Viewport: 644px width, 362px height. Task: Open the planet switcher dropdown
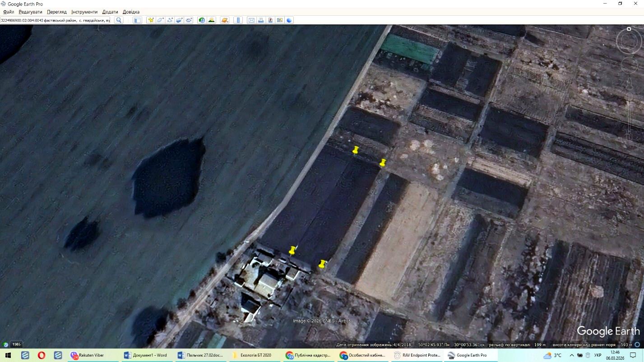[x=224, y=20]
